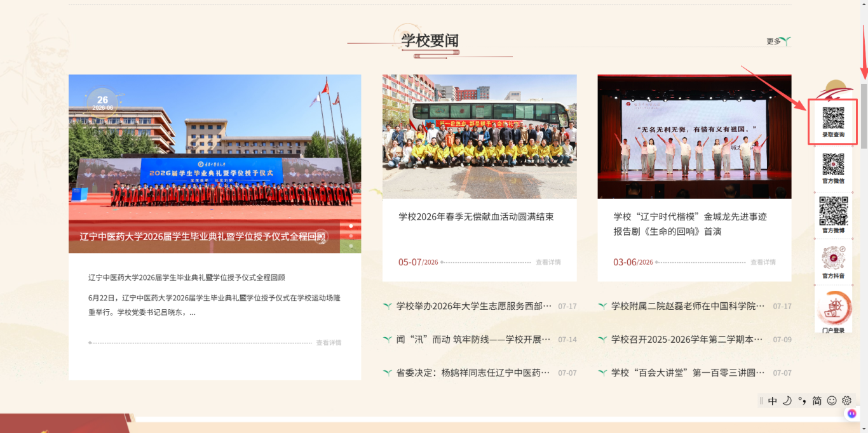
Task: Open headline 辽宁中医药大学2026届学生毕业典礼暨学位授予仪式全程回顾 on the banner
Action: [x=203, y=236]
